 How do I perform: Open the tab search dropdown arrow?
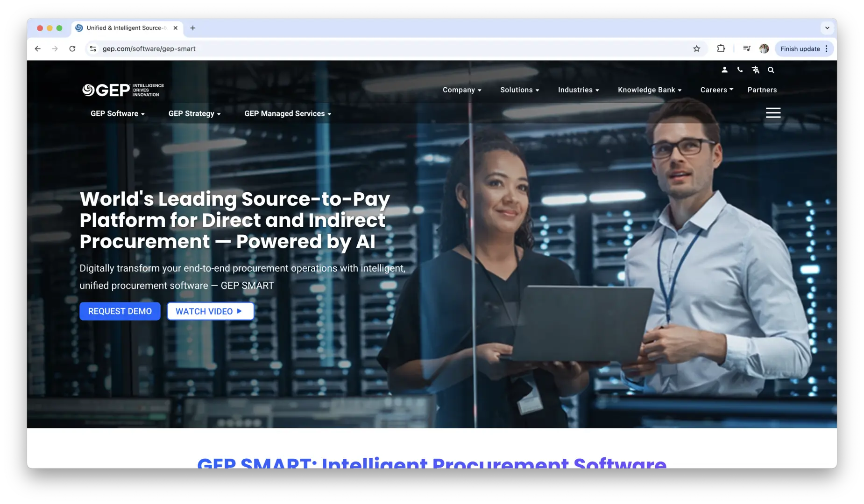coord(827,28)
